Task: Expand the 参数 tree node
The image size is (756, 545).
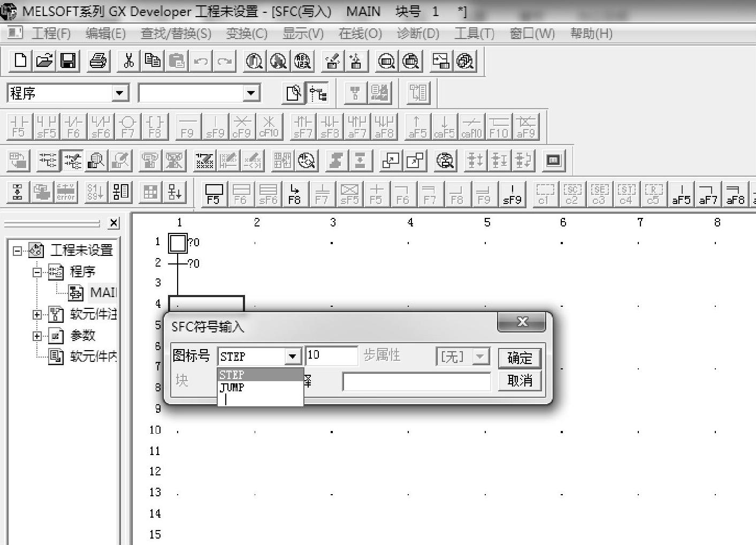Action: coord(37,336)
